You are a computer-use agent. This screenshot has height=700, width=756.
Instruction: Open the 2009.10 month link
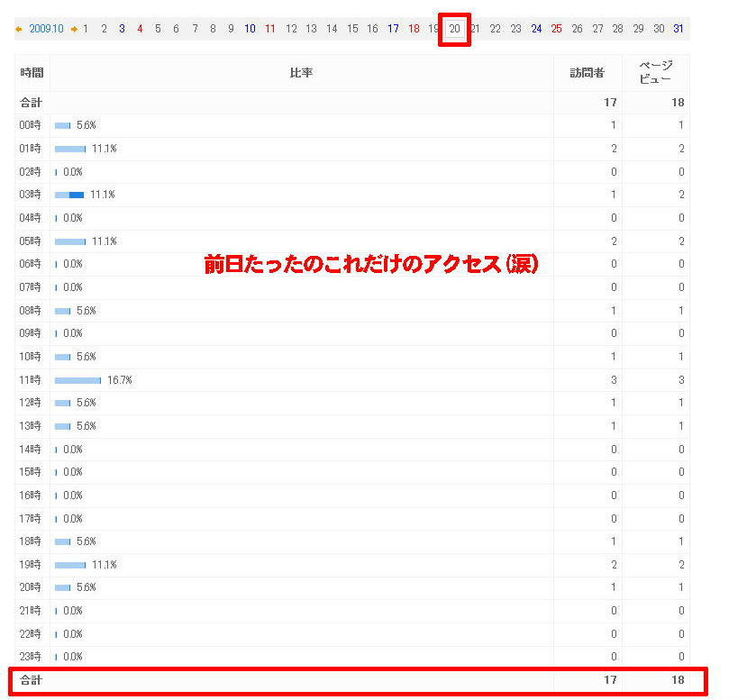[46, 29]
